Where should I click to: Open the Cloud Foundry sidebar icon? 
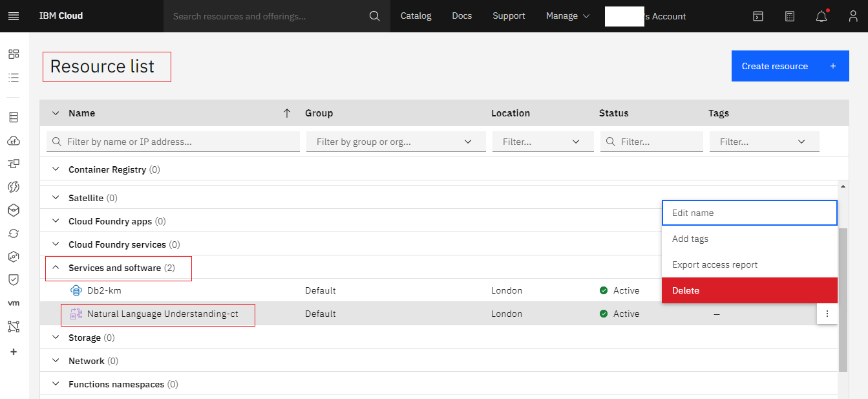[14, 140]
